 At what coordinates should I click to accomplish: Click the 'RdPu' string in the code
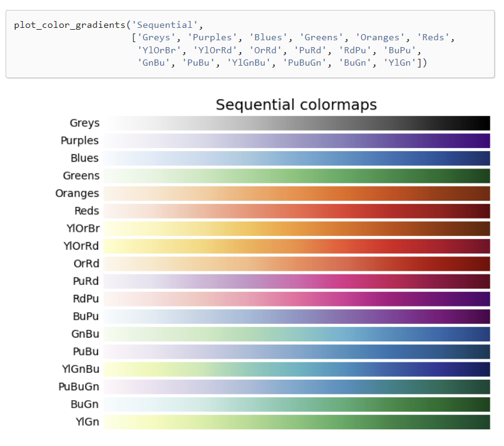[x=355, y=50]
